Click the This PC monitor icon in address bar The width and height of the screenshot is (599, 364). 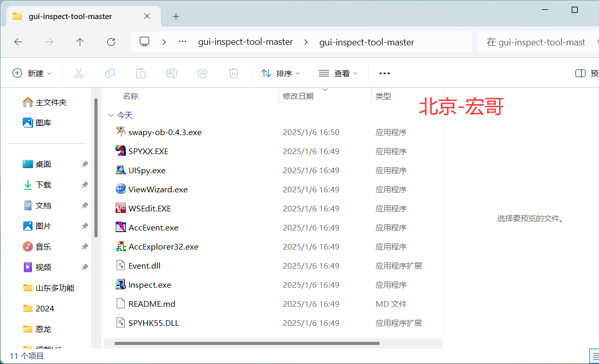144,42
